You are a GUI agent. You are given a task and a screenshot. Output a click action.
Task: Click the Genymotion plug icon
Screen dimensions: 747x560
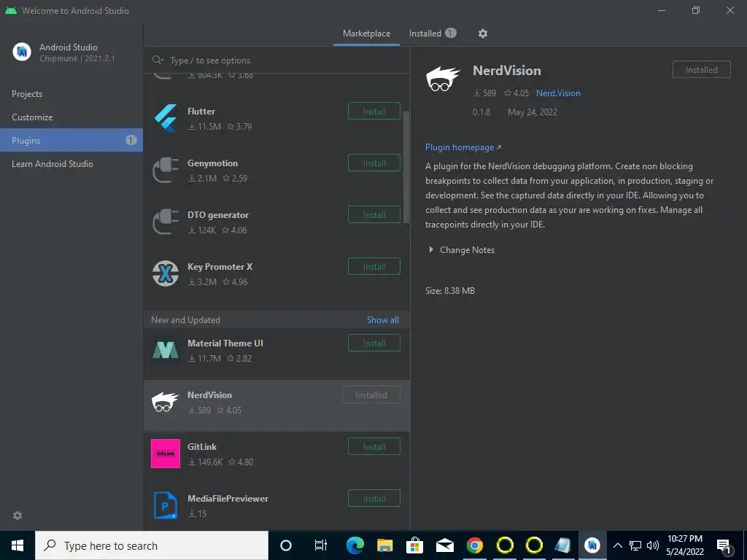[x=166, y=170]
